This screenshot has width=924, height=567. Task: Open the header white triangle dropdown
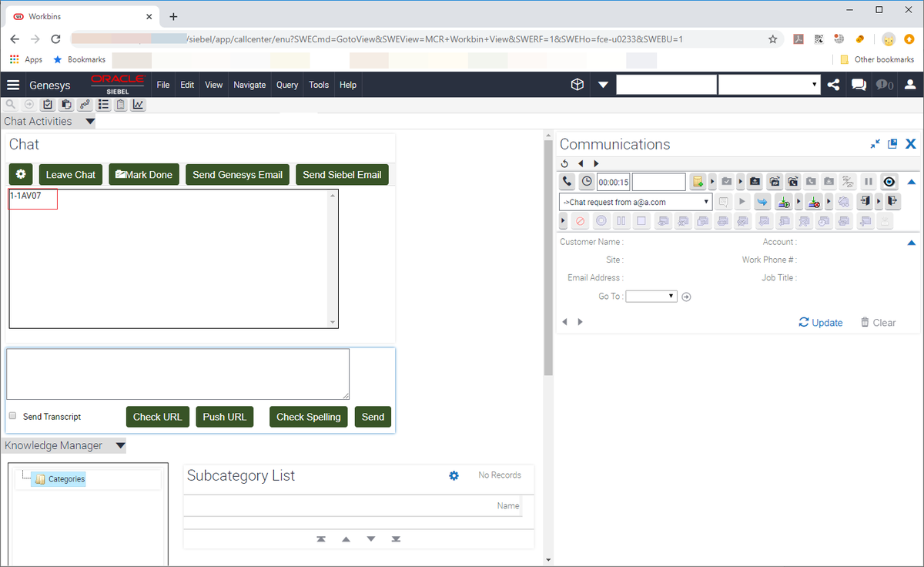(603, 85)
